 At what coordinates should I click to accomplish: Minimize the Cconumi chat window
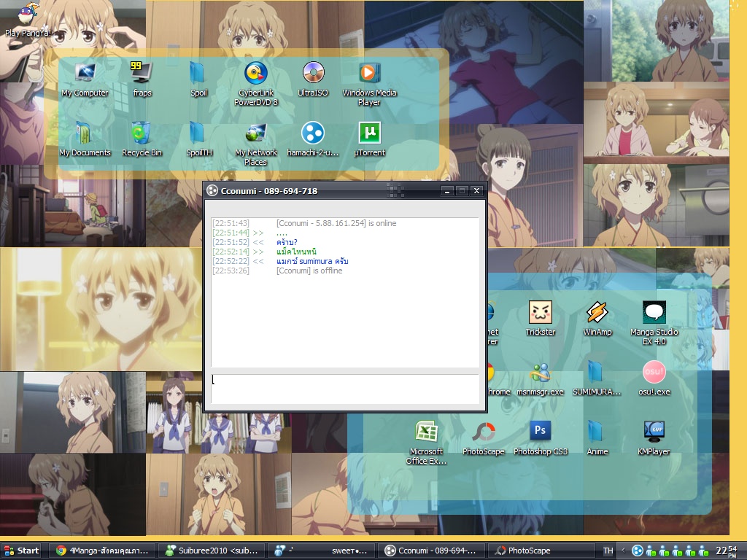pos(447,191)
